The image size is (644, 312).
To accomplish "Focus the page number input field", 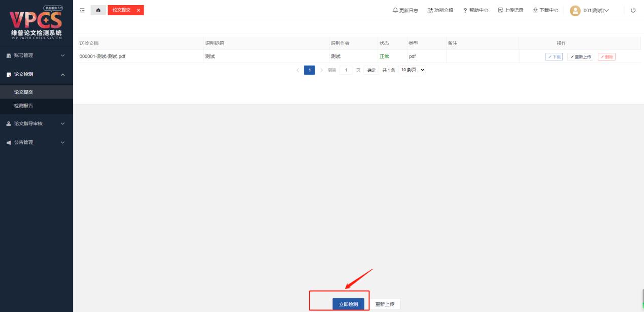I will 346,70.
